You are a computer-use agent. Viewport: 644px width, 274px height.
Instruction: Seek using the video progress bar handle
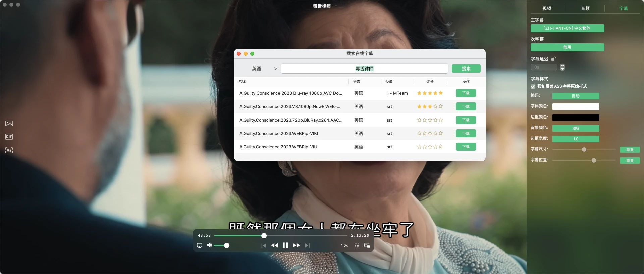point(264,236)
